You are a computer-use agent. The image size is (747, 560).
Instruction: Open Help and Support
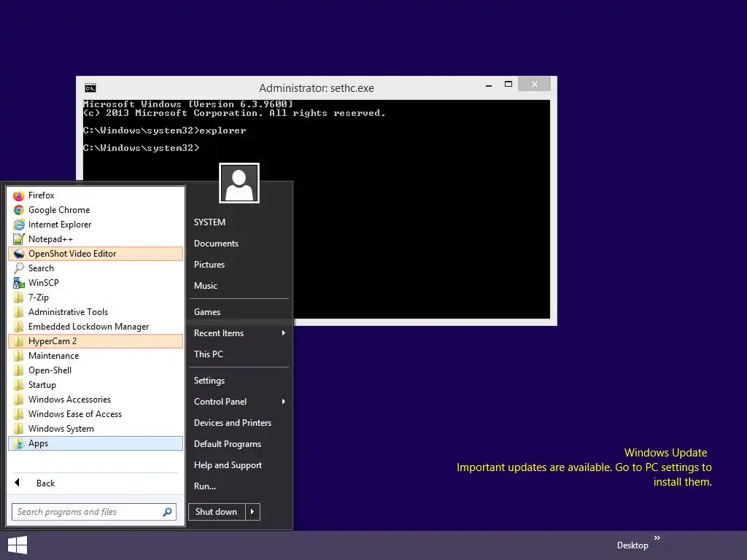click(x=239, y=465)
